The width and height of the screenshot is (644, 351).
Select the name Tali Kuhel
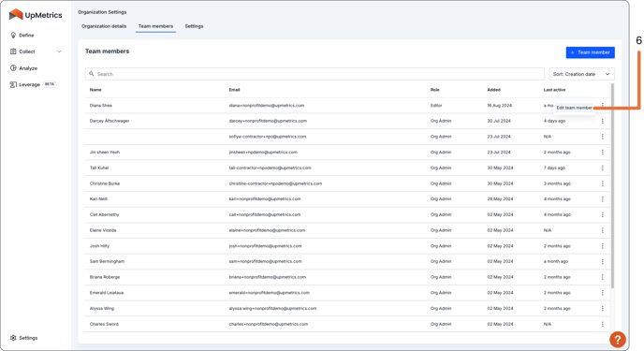[x=99, y=168]
